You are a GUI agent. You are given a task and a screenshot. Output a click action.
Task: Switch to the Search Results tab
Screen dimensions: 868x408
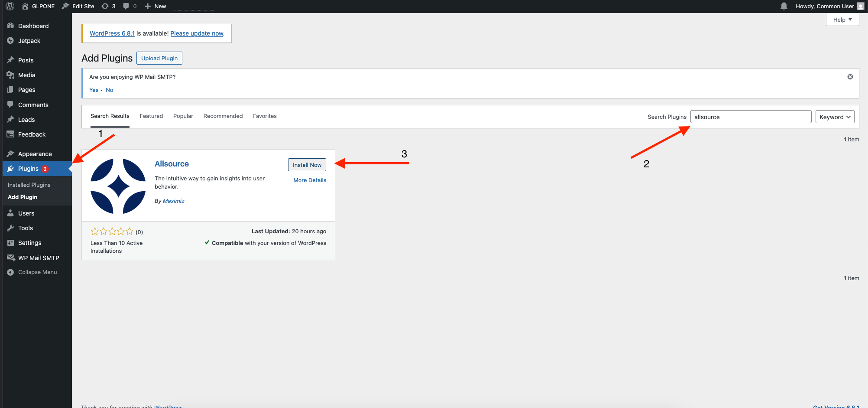(x=110, y=116)
